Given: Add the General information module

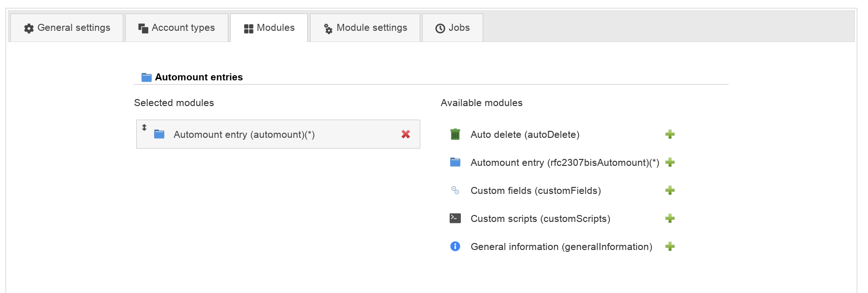Looking at the screenshot, I should point(670,247).
